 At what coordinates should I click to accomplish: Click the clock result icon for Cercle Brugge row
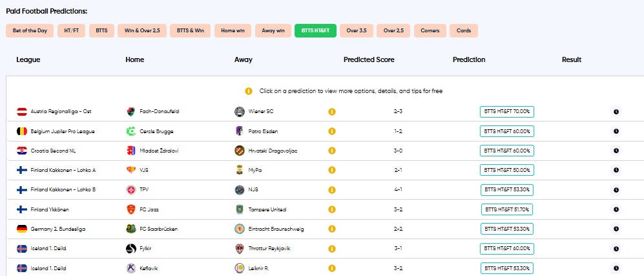pyautogui.click(x=616, y=131)
